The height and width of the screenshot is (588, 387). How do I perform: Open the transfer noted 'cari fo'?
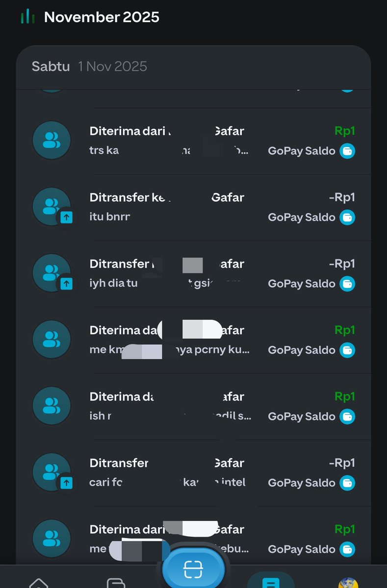click(193, 473)
